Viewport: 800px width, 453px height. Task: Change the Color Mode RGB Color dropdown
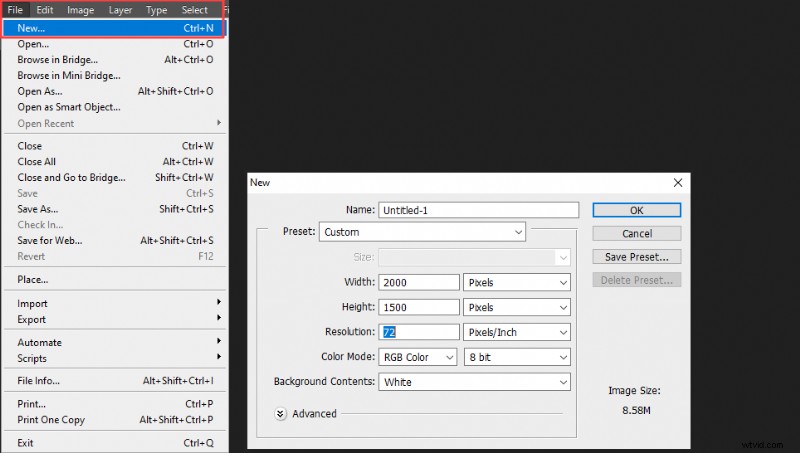417,357
